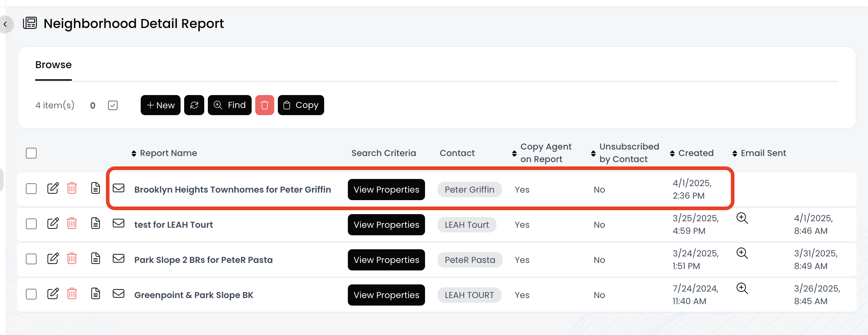Click the New report button
Screen dimensions: 868x335
pyautogui.click(x=160, y=105)
